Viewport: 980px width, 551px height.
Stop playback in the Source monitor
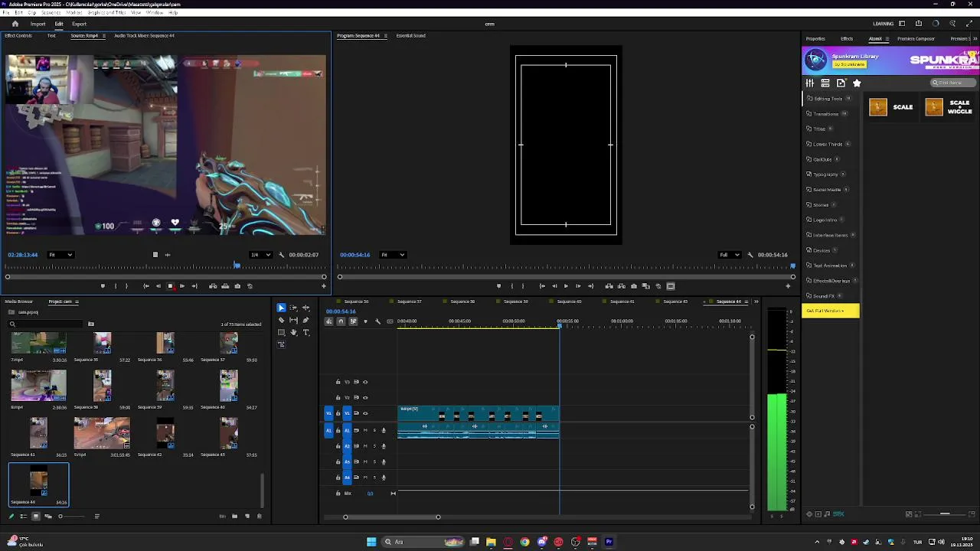coord(170,286)
